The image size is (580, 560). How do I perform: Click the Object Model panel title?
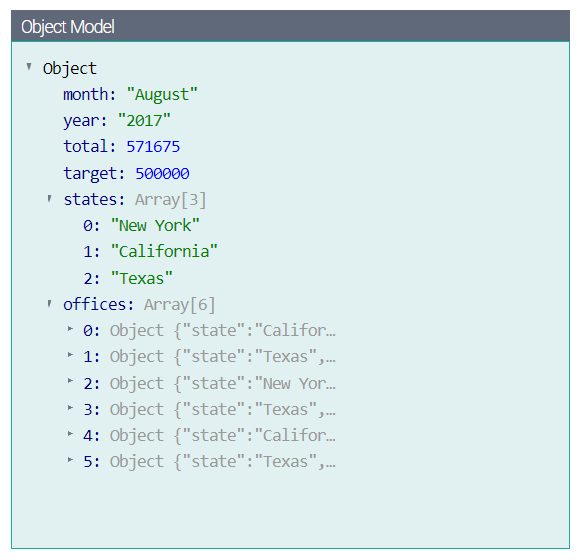(68, 27)
